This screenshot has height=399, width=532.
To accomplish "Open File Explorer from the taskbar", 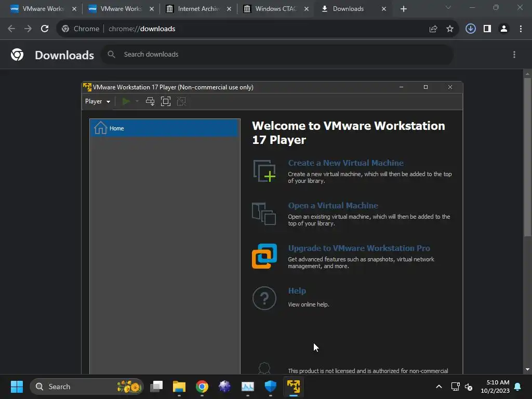I will pos(179,387).
